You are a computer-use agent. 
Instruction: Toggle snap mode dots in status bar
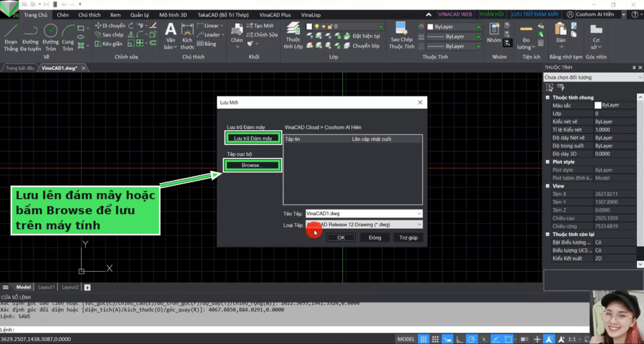click(x=435, y=339)
